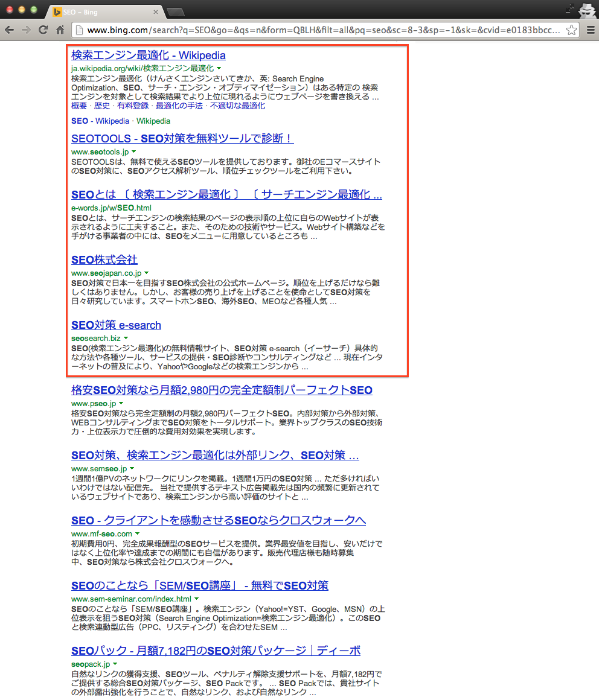Expand dropdown next to www.seojapan.co.jp
This screenshot has width=599, height=700.
(x=147, y=273)
